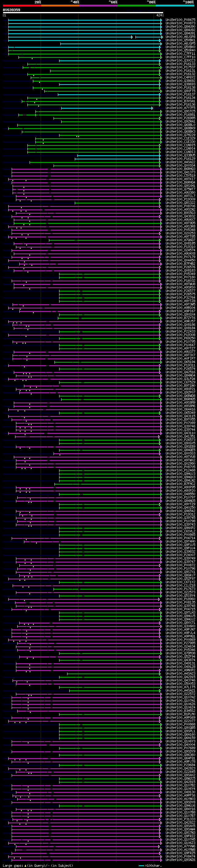Open the UniRef100_Q42915 hit
This screenshot has height=868, width=197.
[180, 677]
